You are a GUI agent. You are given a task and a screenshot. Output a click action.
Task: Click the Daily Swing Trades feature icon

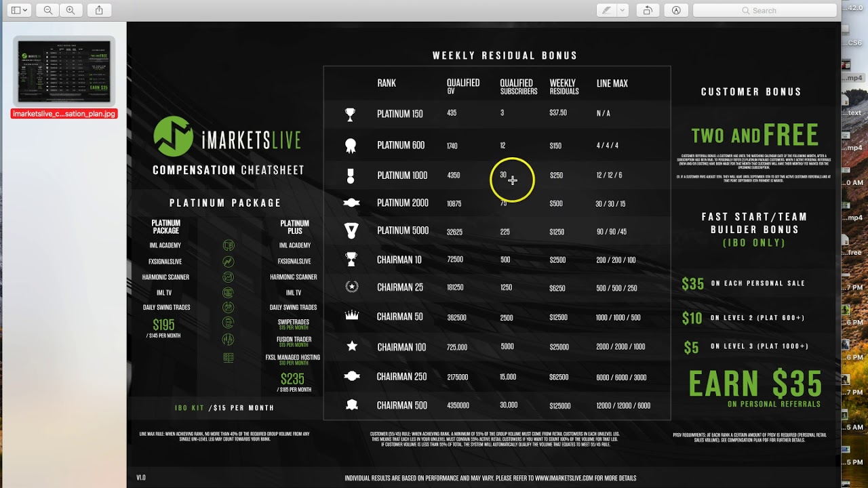pos(229,308)
